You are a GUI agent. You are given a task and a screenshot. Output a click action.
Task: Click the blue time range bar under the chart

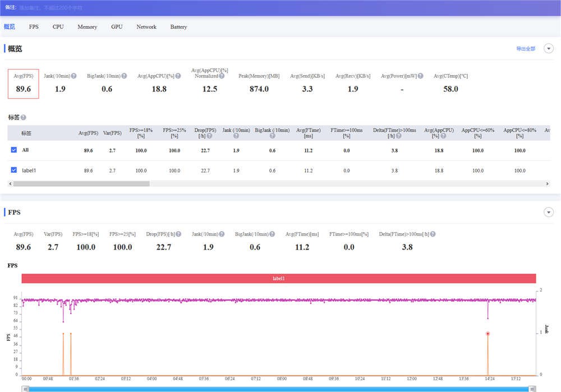coord(279,389)
